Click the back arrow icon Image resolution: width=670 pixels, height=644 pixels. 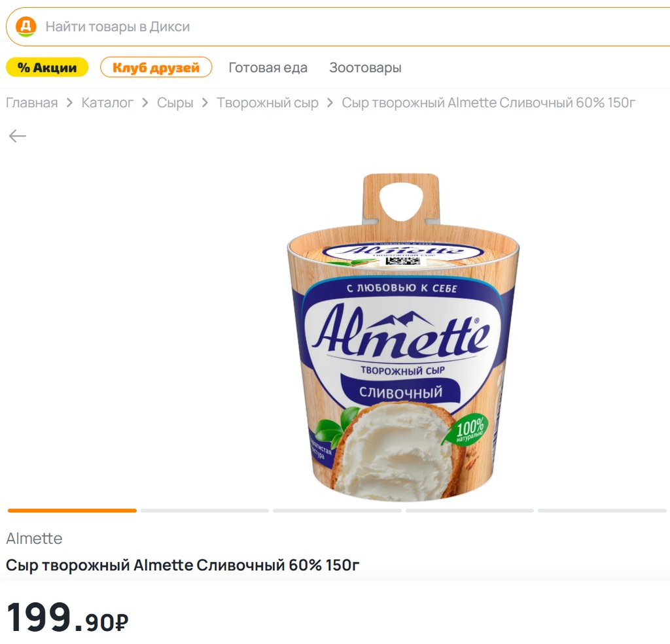18,136
